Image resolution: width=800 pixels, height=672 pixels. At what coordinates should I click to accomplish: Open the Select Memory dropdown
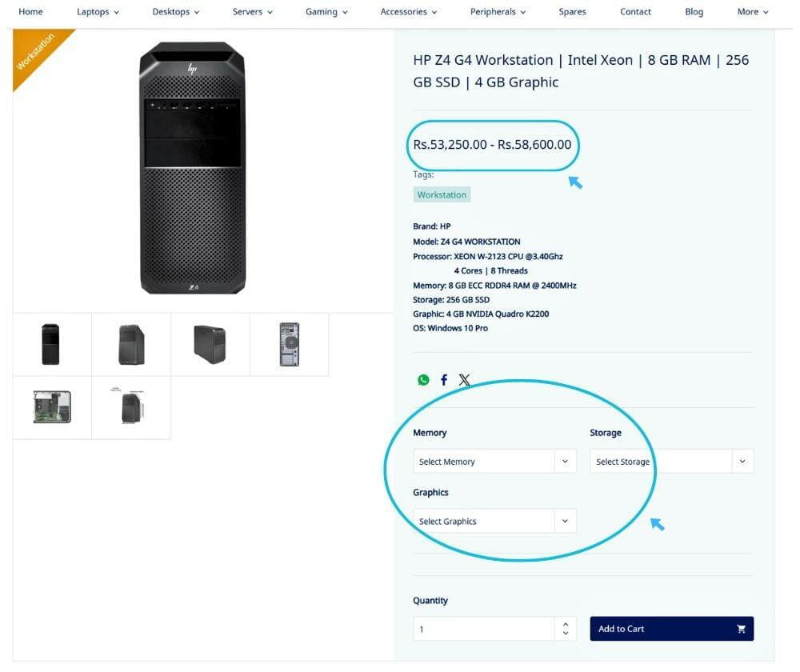494,462
